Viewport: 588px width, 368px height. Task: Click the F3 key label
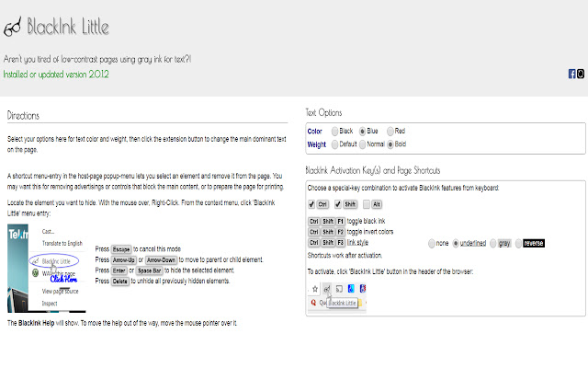tap(340, 243)
